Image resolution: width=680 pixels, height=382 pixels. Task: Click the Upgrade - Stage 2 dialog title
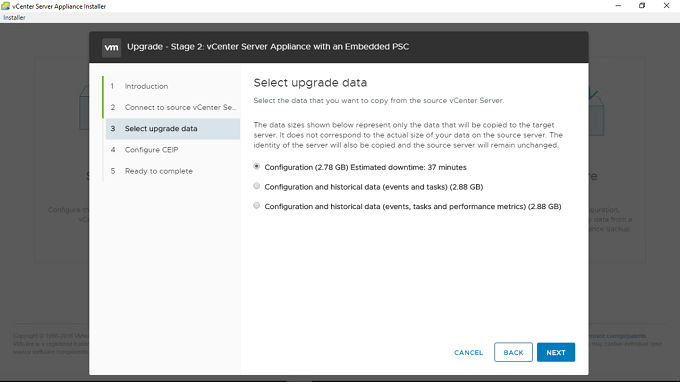(268, 47)
